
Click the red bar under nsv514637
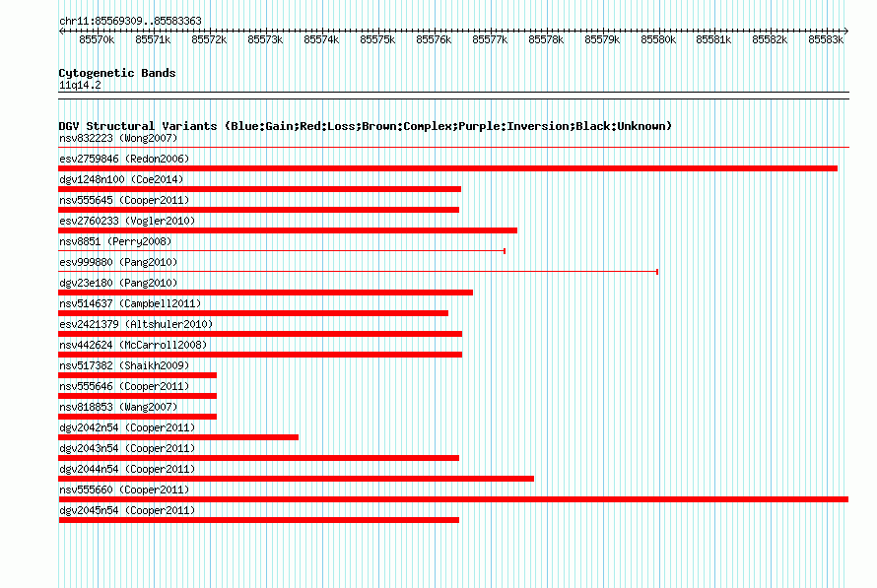point(253,313)
